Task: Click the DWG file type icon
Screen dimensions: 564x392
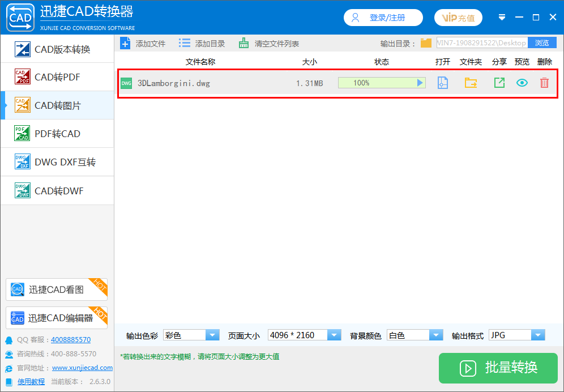Action: click(x=126, y=83)
